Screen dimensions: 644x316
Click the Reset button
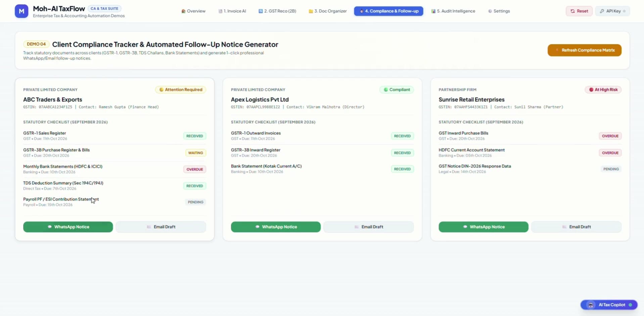[x=579, y=11]
